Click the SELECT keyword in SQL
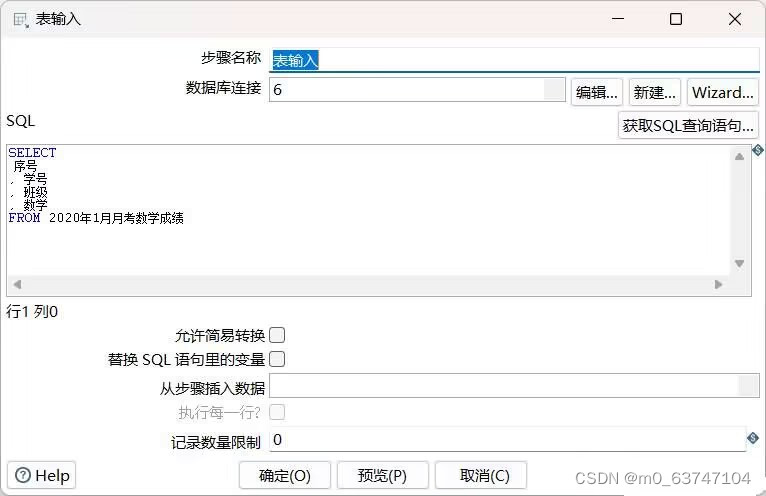 pyautogui.click(x=32, y=152)
